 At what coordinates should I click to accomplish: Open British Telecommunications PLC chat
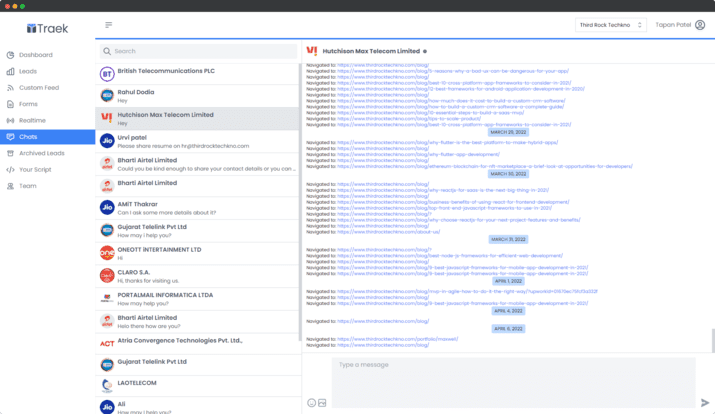[197, 74]
